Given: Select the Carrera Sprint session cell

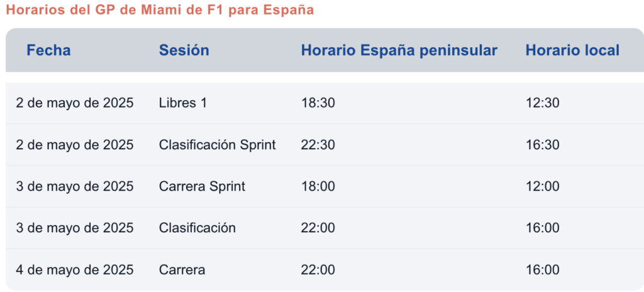Looking at the screenshot, I should (202, 186).
